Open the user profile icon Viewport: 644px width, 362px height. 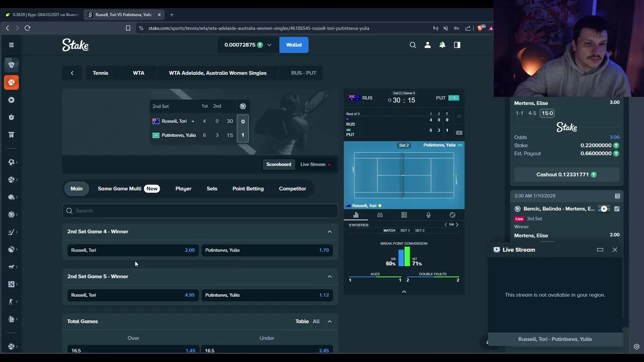(x=428, y=45)
